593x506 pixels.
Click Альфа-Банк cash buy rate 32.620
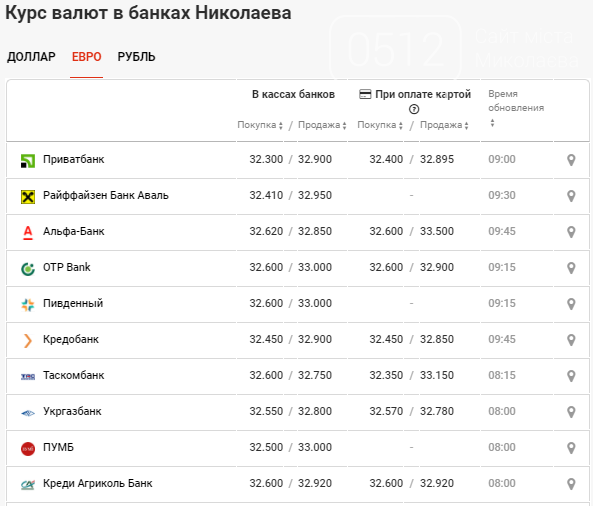(x=266, y=231)
